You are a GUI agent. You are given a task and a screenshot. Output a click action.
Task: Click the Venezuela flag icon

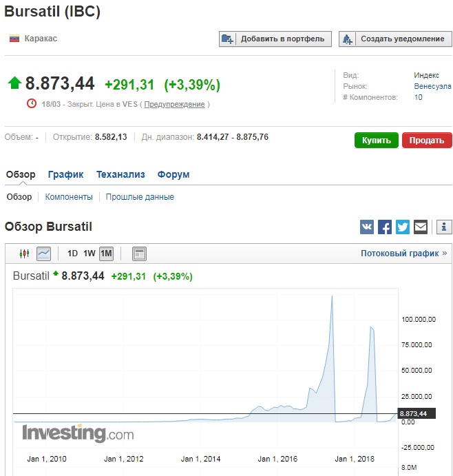[x=14, y=39]
